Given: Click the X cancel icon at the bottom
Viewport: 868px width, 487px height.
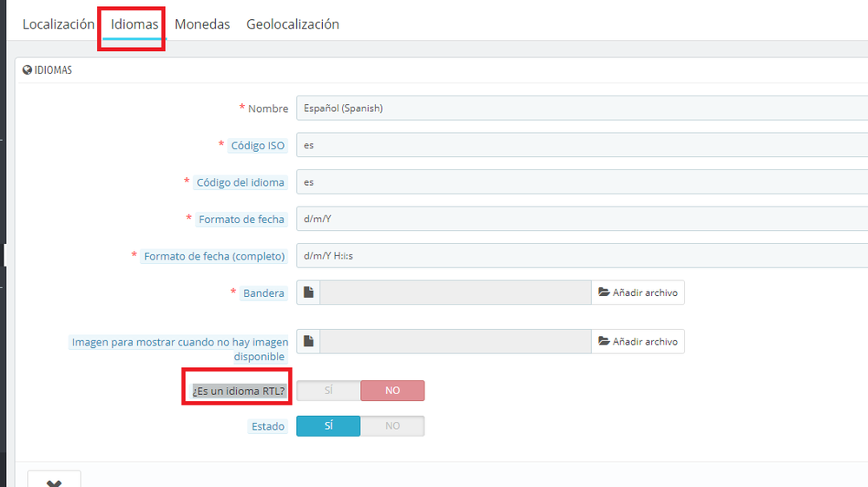Looking at the screenshot, I should click(54, 480).
